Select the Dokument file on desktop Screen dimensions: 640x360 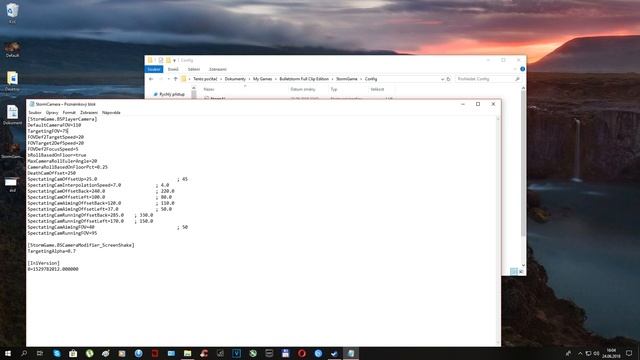point(12,114)
